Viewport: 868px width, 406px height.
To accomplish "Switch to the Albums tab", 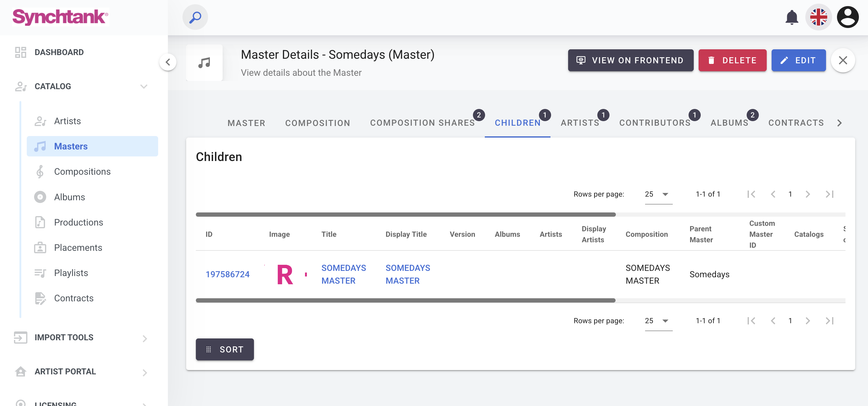I will 729,123.
